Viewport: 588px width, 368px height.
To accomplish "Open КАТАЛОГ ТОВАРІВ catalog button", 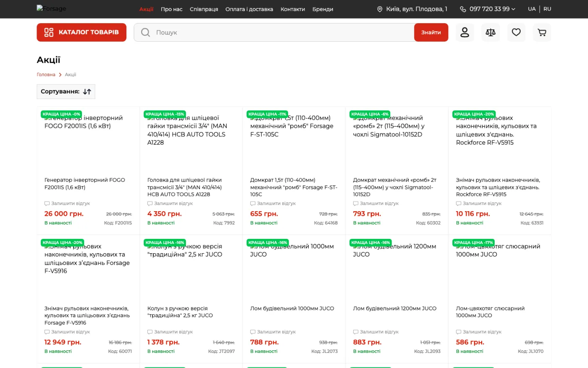I will click(x=81, y=32).
